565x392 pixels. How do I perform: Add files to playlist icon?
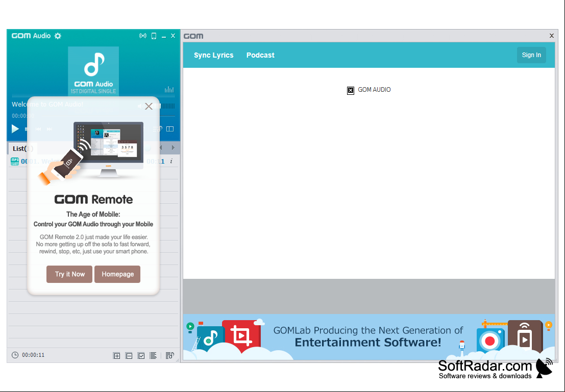(x=116, y=356)
